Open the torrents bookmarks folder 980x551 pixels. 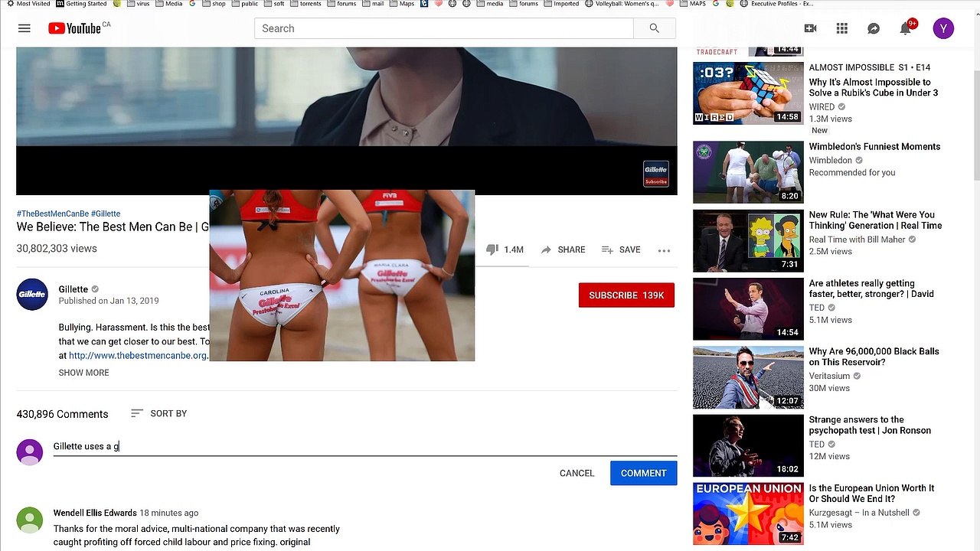[305, 4]
